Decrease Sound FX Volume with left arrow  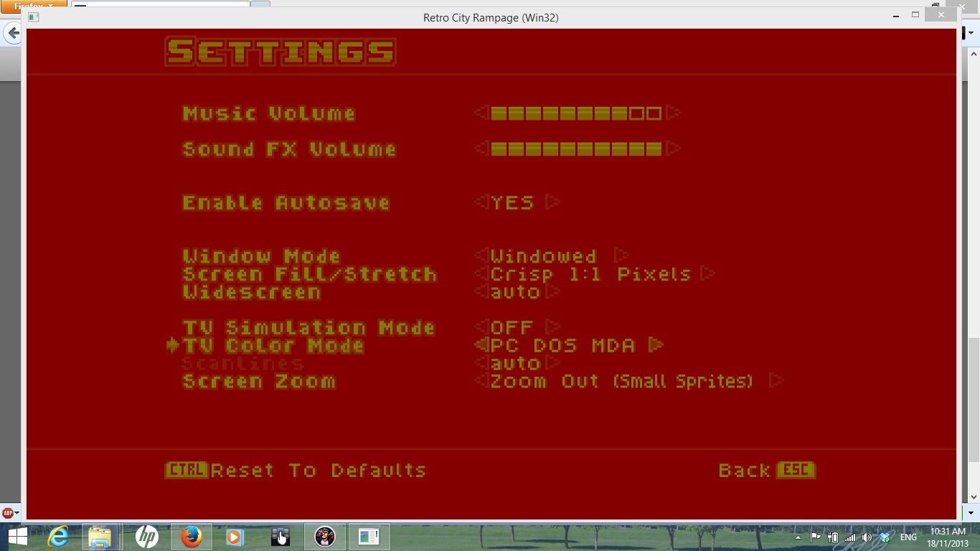[x=481, y=149]
